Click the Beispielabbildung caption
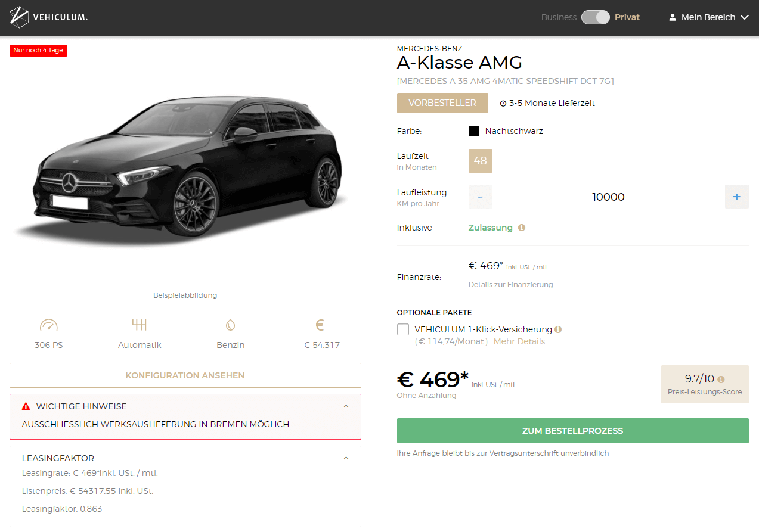759x532 pixels. pos(185,295)
